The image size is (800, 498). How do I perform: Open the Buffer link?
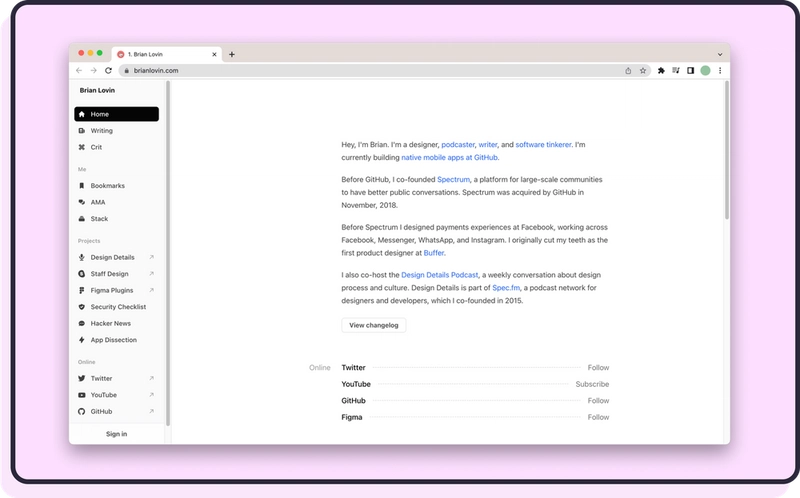(434, 253)
